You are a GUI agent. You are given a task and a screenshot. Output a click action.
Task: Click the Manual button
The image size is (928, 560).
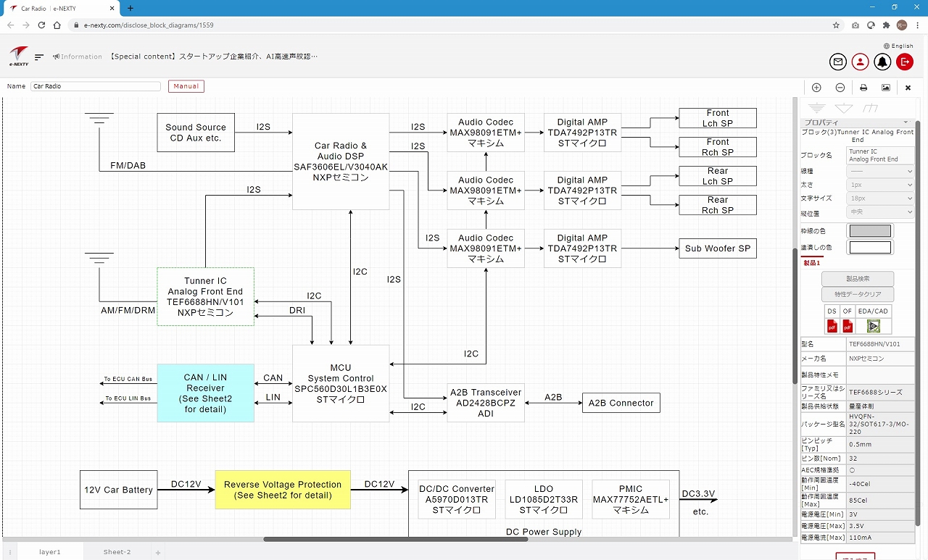click(x=186, y=86)
